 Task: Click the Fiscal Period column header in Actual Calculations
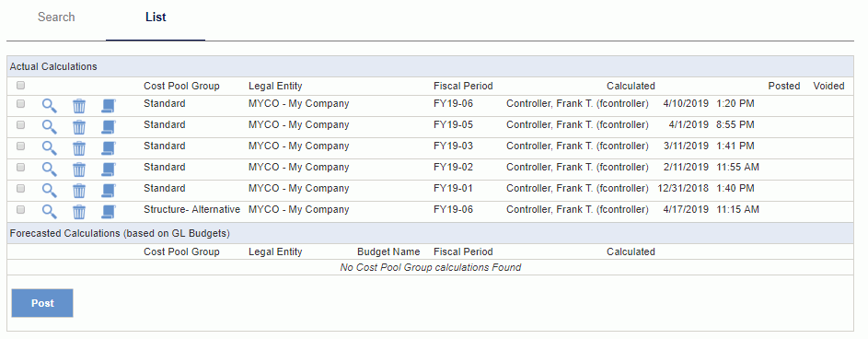click(x=463, y=86)
